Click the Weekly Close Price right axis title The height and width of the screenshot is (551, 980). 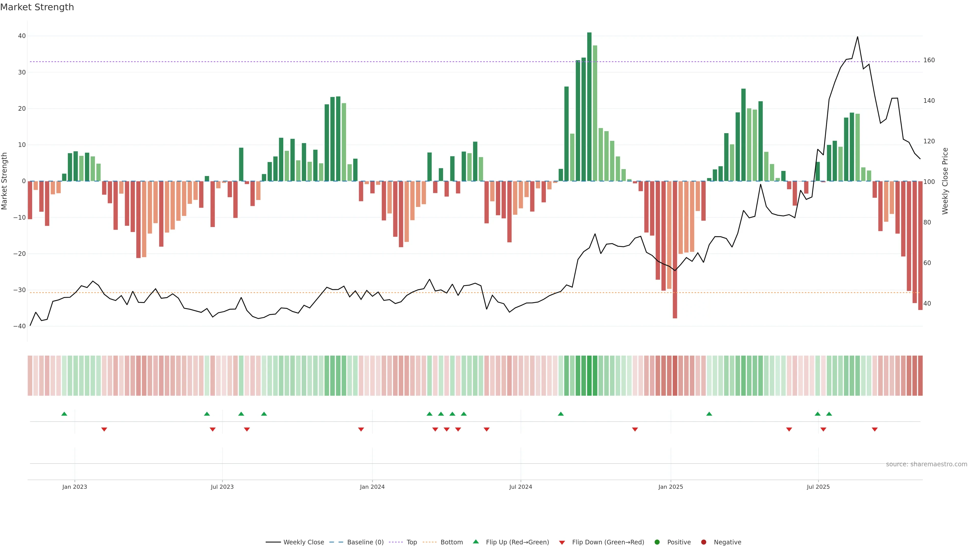(x=945, y=181)
